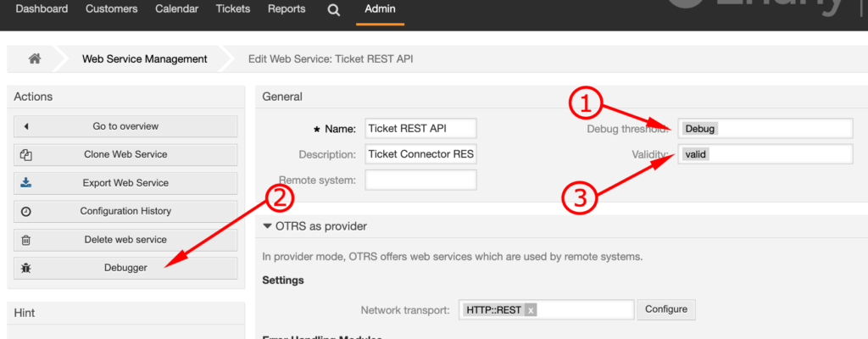
Task: Click the magnifier search icon
Action: pos(333,10)
